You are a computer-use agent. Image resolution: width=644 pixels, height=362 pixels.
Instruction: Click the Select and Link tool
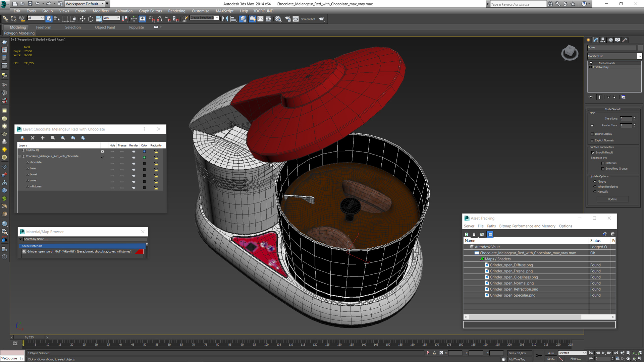[6, 19]
